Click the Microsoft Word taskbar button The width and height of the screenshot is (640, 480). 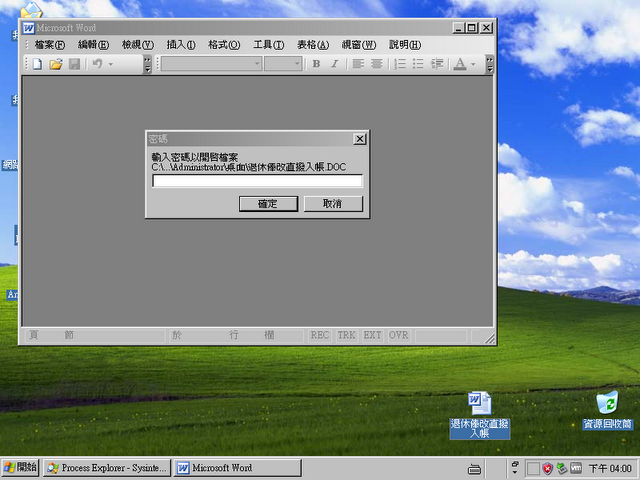click(x=238, y=468)
